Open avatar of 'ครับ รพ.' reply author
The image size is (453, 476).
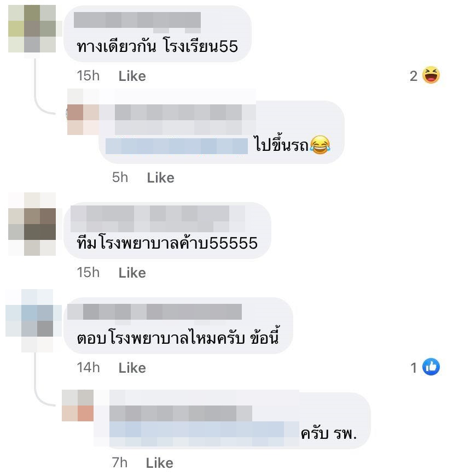[x=78, y=406]
